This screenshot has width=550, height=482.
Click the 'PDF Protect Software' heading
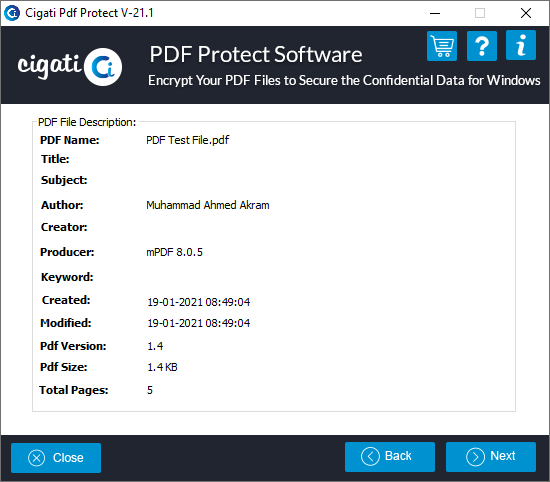256,54
